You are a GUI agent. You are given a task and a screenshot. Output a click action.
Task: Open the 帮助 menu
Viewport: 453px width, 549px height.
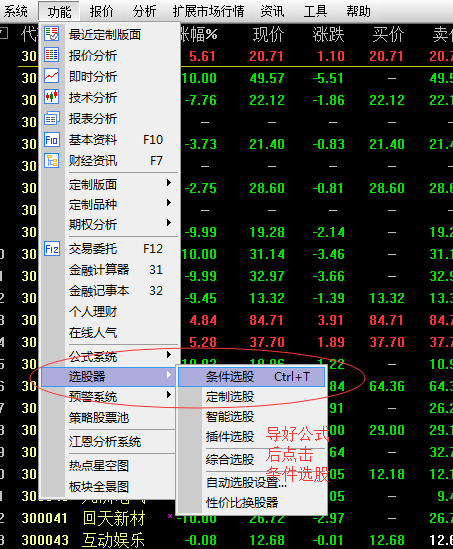coord(358,11)
